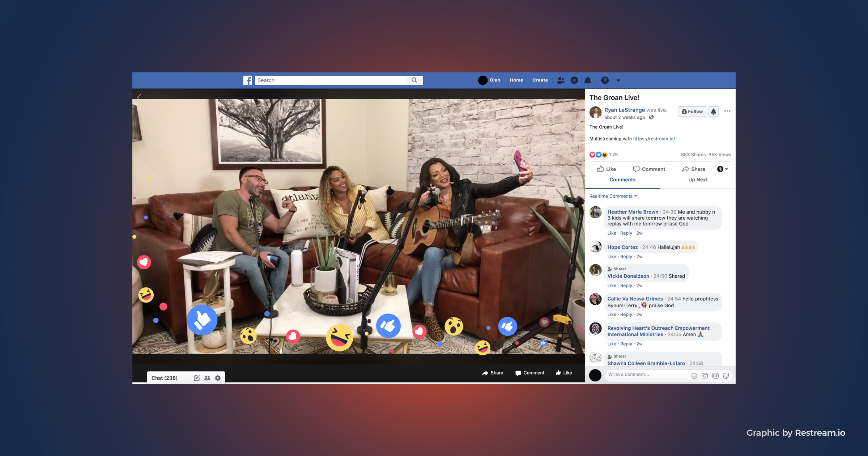Viewport: 868px width, 456px height.
Task: Reply to Hope Cortez's comment
Action: (x=626, y=257)
